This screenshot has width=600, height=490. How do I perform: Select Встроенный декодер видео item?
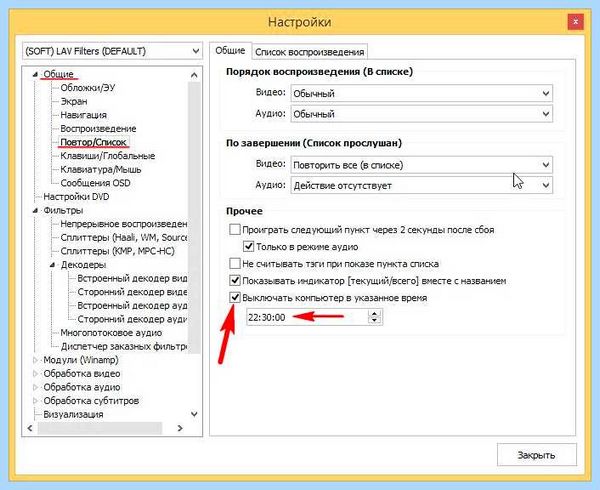click(x=132, y=278)
